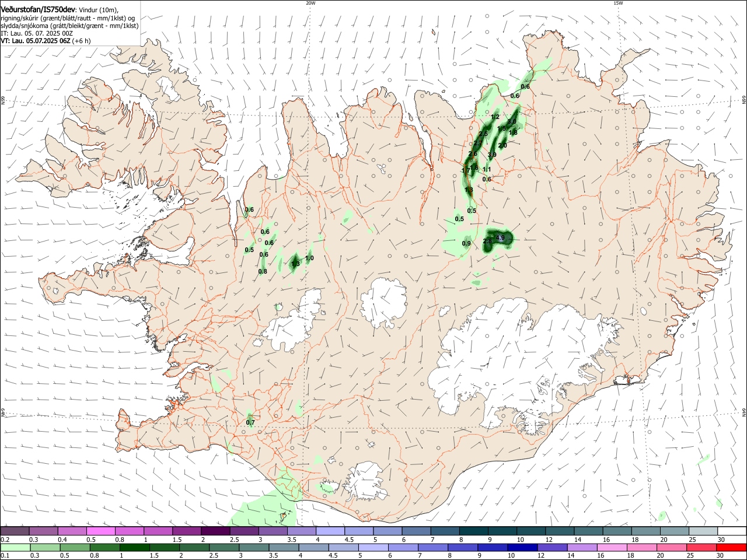Click the bright magenta 0.5–0.8 snow legend swatch
Screen dimensions: 747x560
102,531
